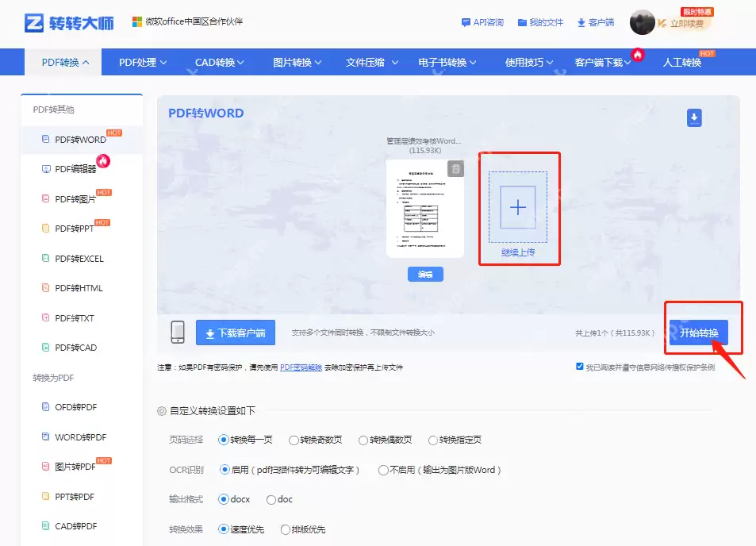Screen dimensions: 756x546
Task: Enable 排版优先 conversion effect
Action: pyautogui.click(x=284, y=529)
